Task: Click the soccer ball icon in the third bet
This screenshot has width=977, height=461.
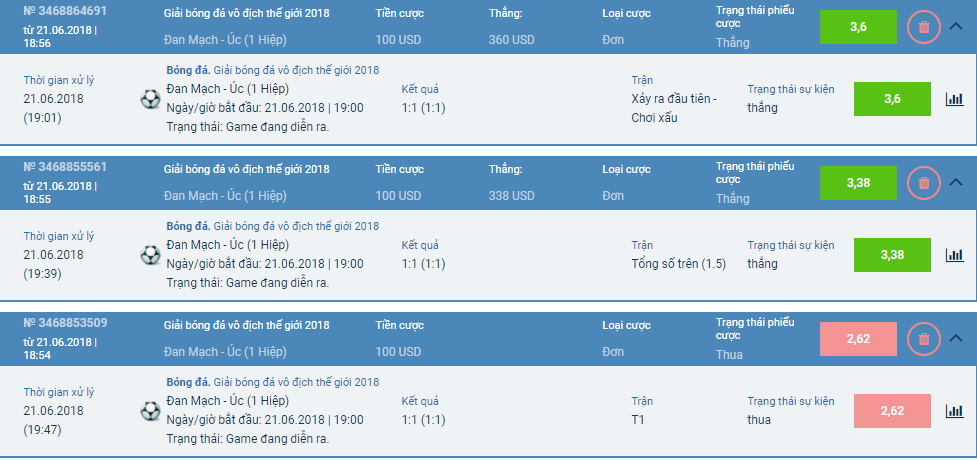Action: point(151,411)
